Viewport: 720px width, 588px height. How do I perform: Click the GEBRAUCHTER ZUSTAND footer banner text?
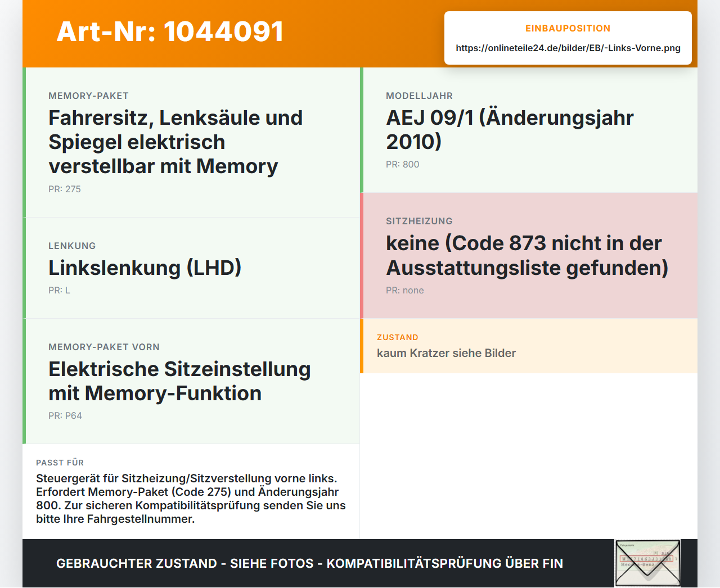(x=309, y=563)
